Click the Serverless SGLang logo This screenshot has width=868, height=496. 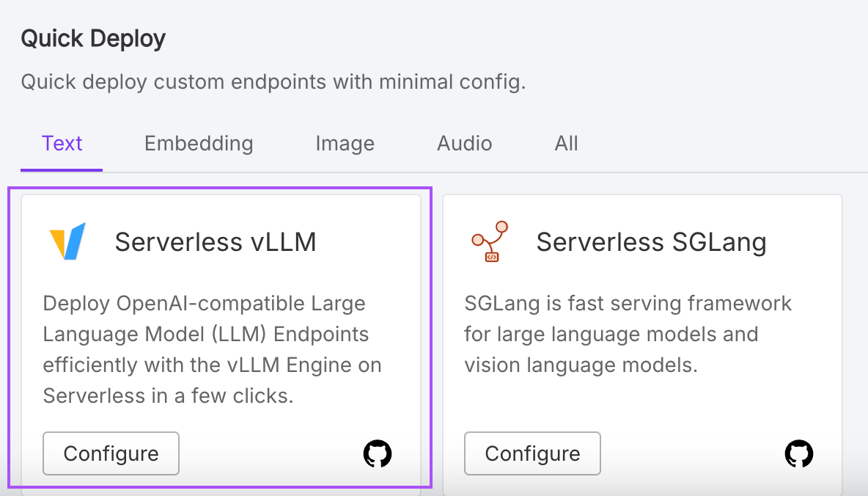click(x=490, y=241)
